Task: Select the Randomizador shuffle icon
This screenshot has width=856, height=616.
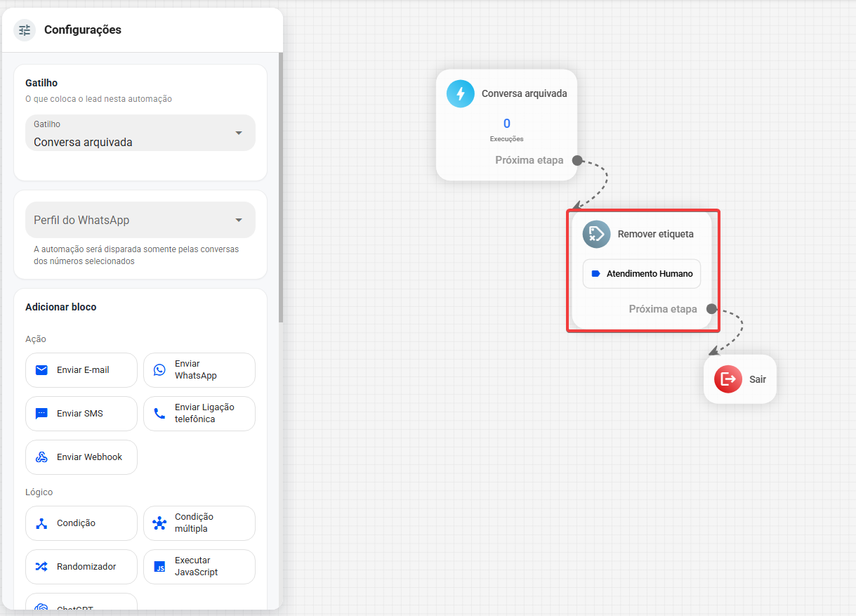Action: [x=41, y=567]
